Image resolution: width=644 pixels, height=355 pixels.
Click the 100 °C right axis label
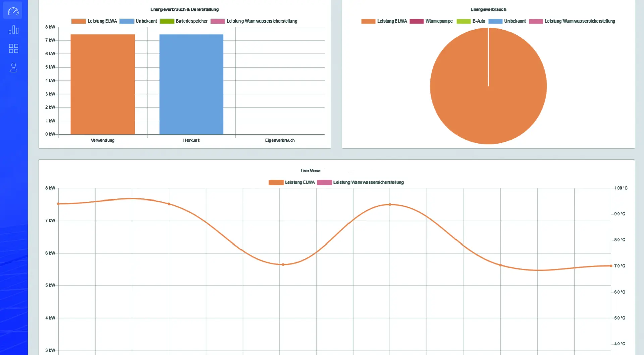point(621,188)
